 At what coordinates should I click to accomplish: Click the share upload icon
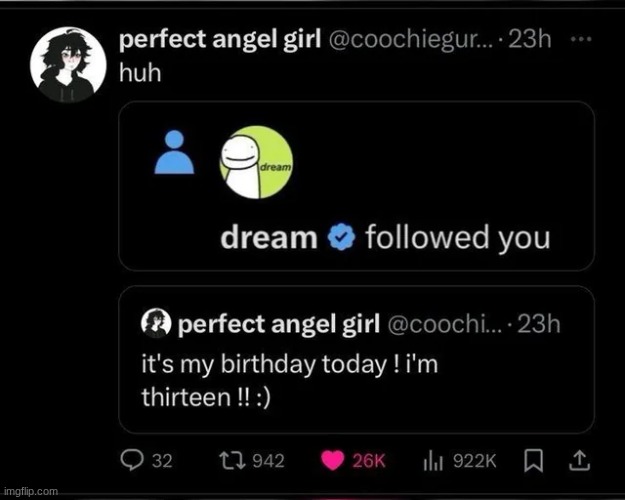click(579, 460)
